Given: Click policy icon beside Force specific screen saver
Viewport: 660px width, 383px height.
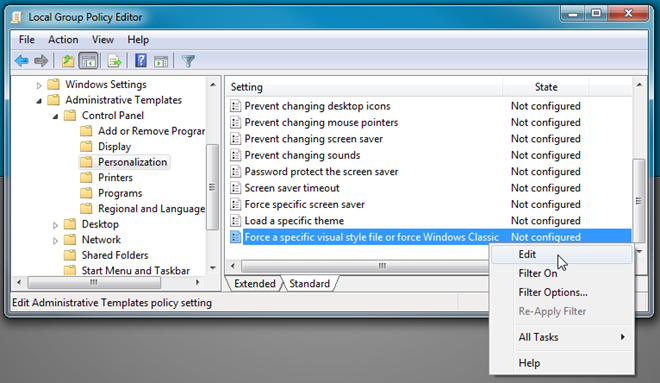Looking at the screenshot, I should tap(235, 204).
